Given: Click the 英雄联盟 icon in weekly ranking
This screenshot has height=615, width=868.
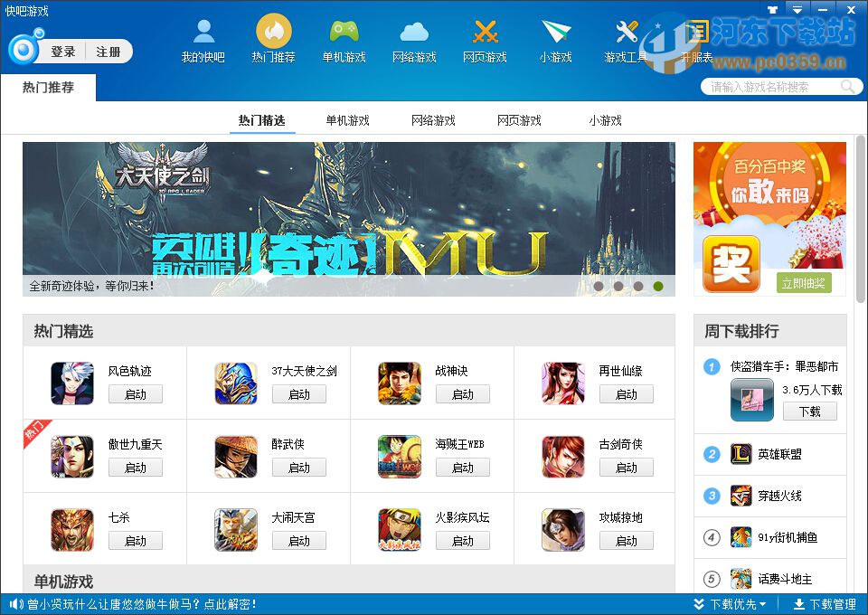Looking at the screenshot, I should (x=740, y=454).
